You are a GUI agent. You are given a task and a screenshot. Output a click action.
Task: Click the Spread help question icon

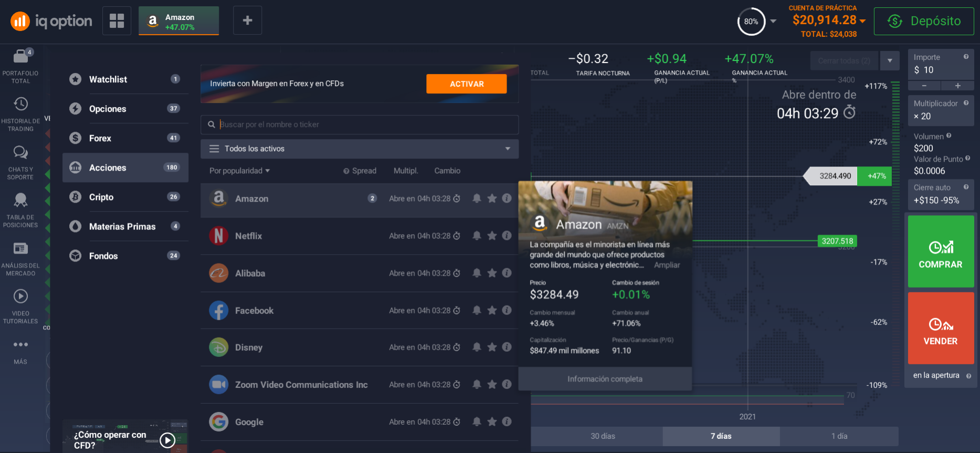(346, 171)
